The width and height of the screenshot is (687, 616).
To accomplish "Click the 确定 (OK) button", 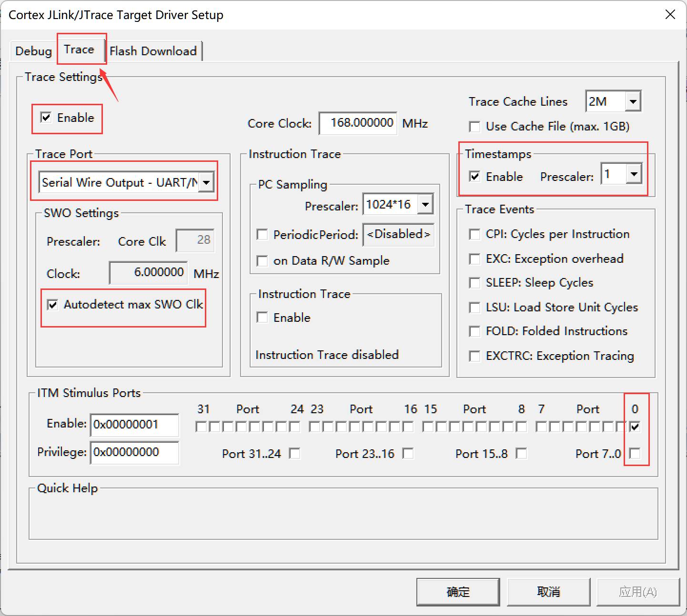I will 458,592.
